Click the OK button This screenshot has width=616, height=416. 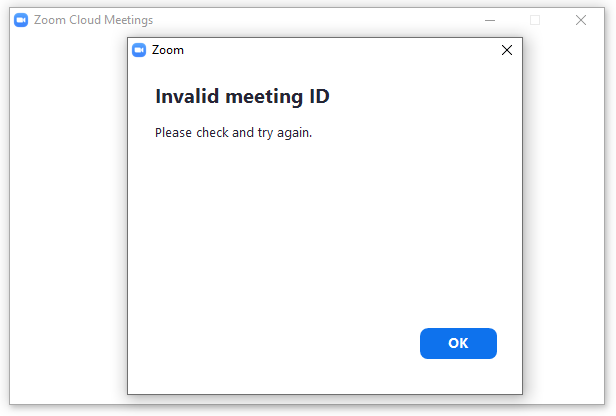[x=458, y=343]
